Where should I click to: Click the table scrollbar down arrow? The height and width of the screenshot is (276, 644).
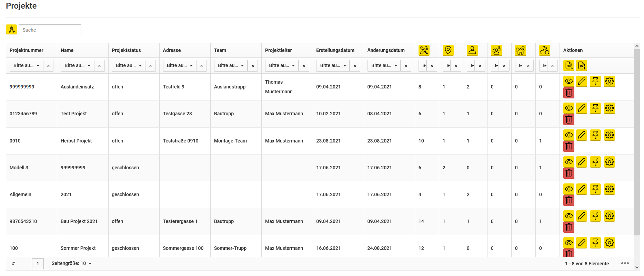637,267
